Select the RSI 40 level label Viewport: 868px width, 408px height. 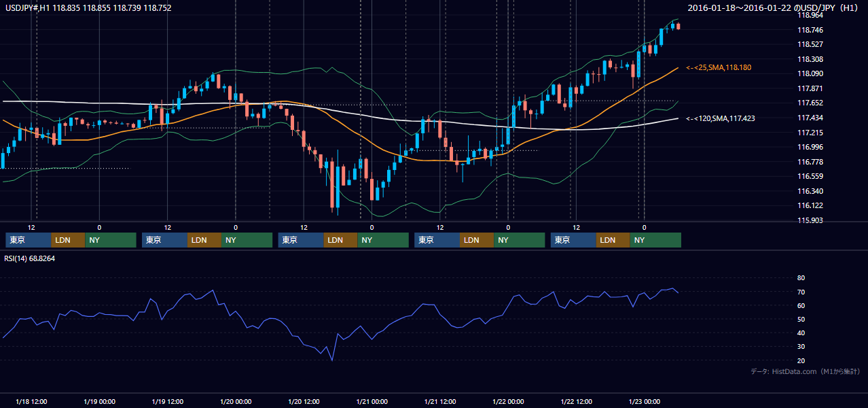[x=801, y=333]
